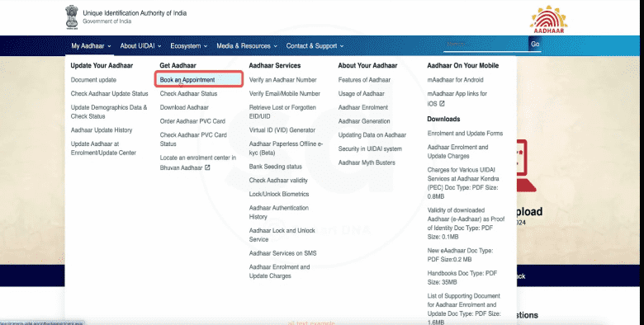Click the Go search button
This screenshot has width=644, height=325.
coord(535,44)
